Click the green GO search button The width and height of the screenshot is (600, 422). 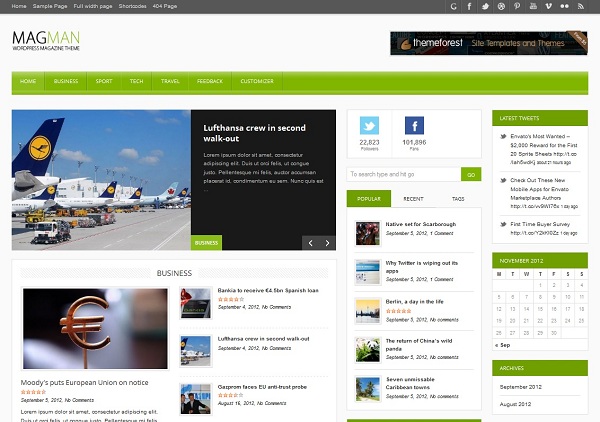point(471,174)
